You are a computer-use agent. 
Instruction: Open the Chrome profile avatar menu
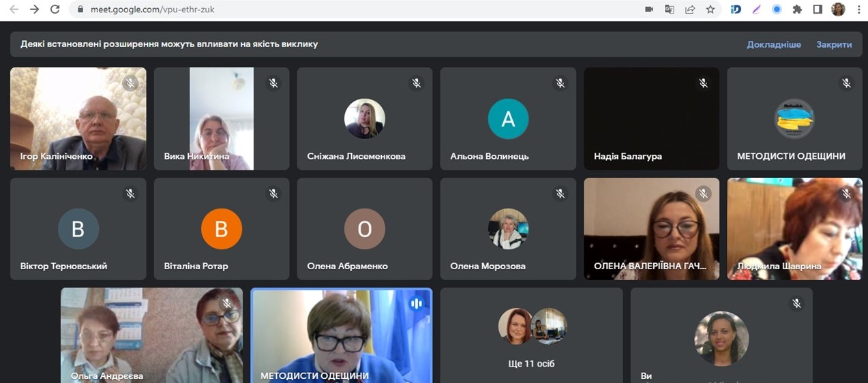838,10
